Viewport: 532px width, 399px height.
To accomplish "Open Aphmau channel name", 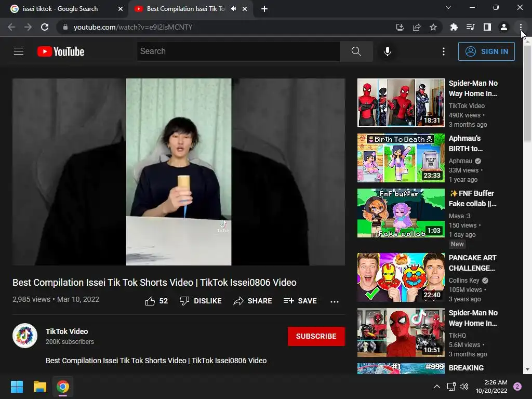I will (x=460, y=161).
